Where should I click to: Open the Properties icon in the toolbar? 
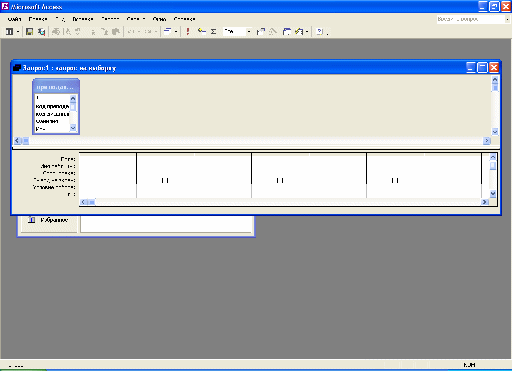point(261,32)
